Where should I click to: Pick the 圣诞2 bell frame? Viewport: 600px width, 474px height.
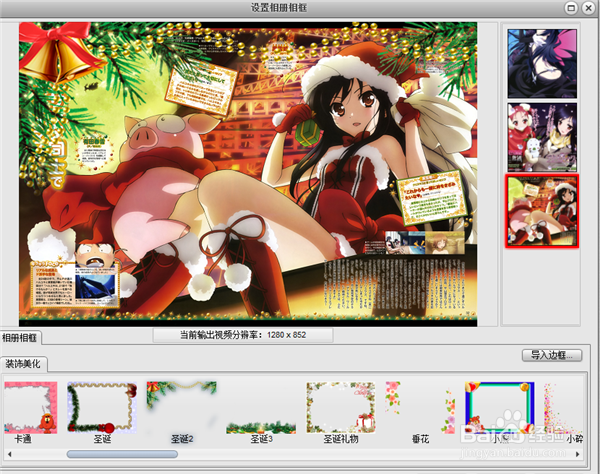click(x=182, y=407)
